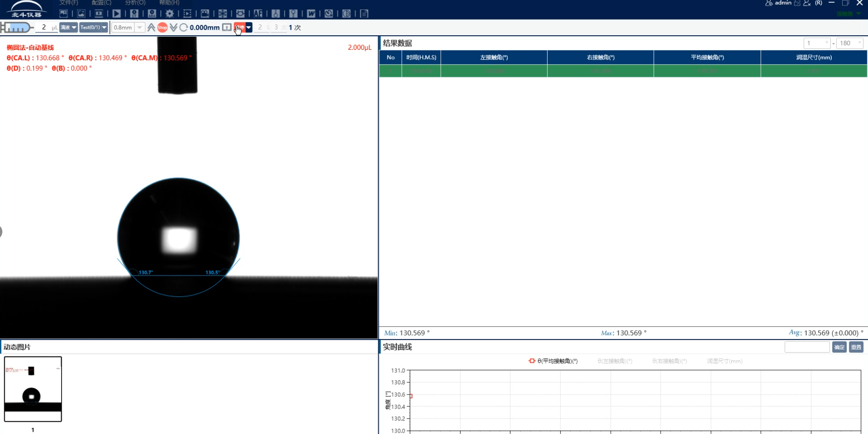This screenshot has height=434, width=868.
Task: Click the 确定 button in the curve panel
Action: pos(839,347)
